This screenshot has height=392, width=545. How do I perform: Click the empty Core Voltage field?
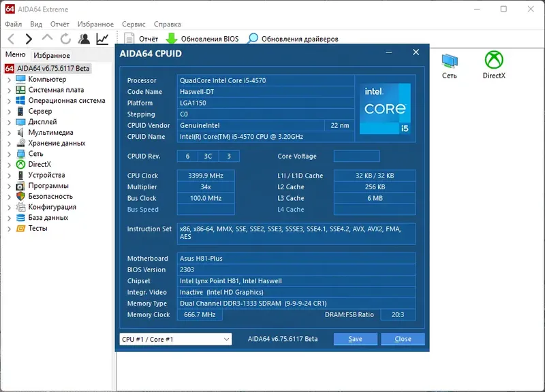pos(356,157)
